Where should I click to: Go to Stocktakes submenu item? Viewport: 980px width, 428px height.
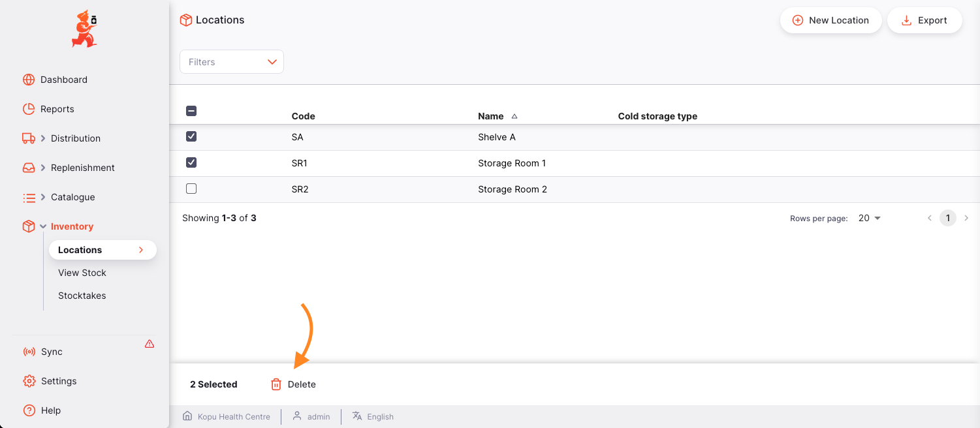click(x=82, y=296)
